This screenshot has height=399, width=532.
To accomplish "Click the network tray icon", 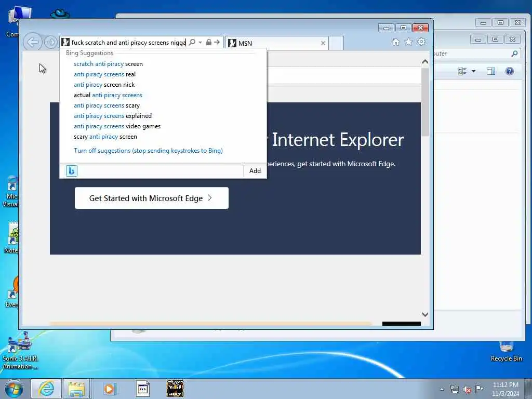I will (x=454, y=390).
